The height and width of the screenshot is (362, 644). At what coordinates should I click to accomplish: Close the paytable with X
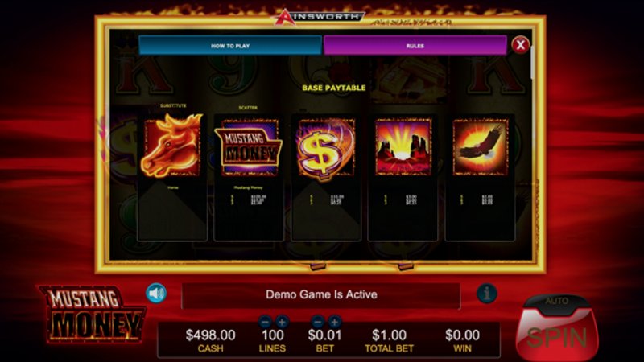(520, 45)
